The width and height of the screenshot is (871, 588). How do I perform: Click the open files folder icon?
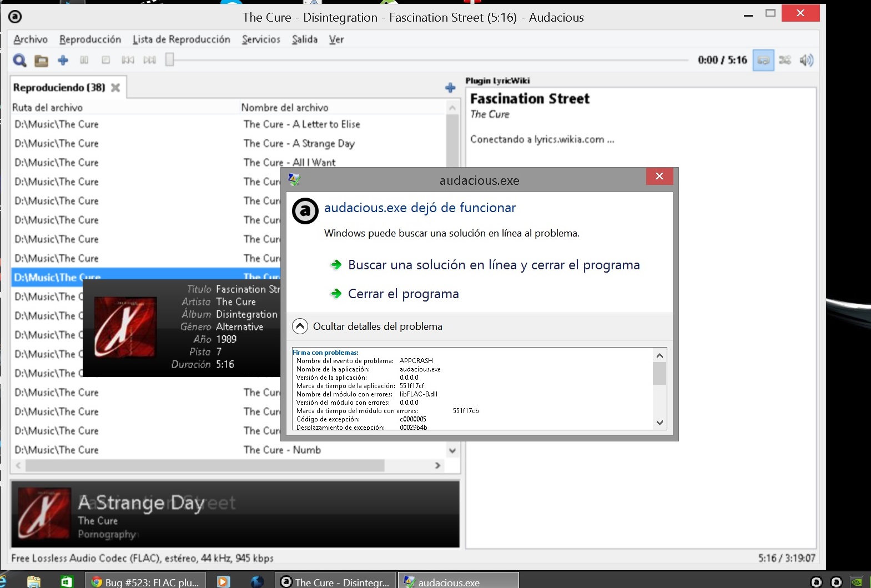click(x=41, y=61)
